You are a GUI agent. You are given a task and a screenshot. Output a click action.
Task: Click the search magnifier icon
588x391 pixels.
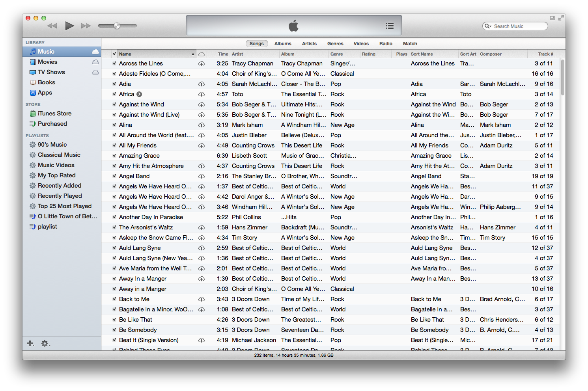pos(488,26)
